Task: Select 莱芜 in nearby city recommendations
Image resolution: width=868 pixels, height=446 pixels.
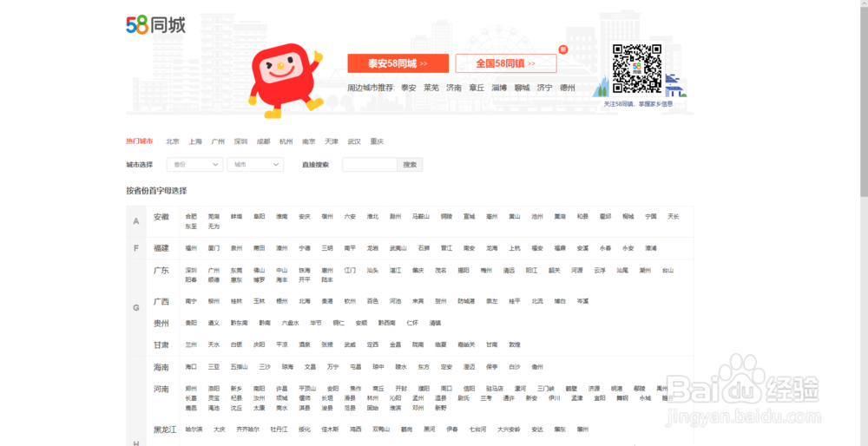Action: coord(431,88)
